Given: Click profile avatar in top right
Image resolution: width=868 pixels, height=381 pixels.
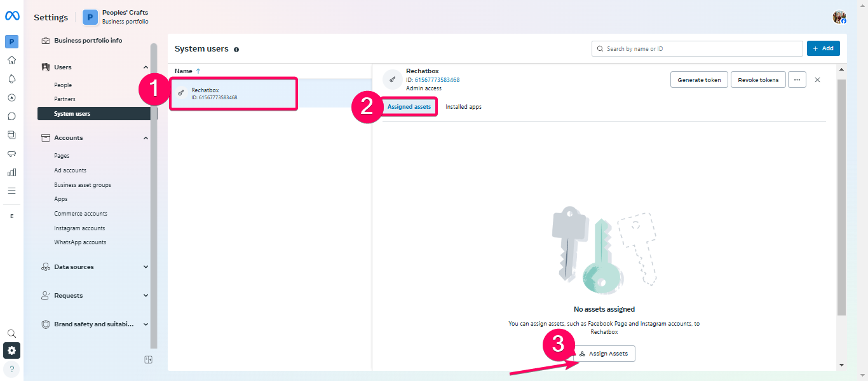Looking at the screenshot, I should 839,17.
